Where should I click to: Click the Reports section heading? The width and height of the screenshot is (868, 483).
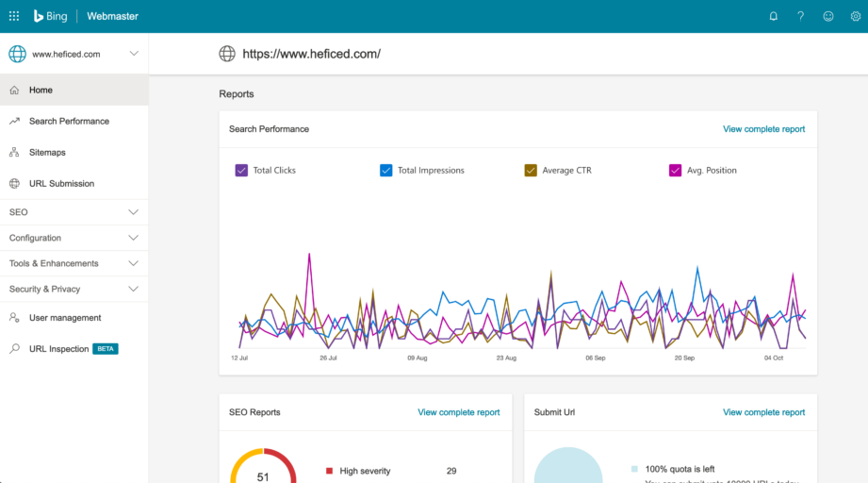click(237, 93)
